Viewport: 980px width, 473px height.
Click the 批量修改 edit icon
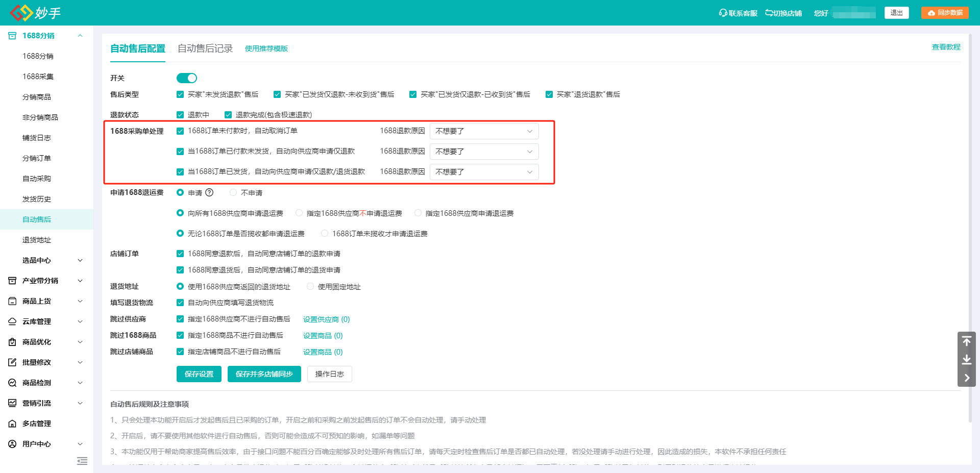coord(12,362)
